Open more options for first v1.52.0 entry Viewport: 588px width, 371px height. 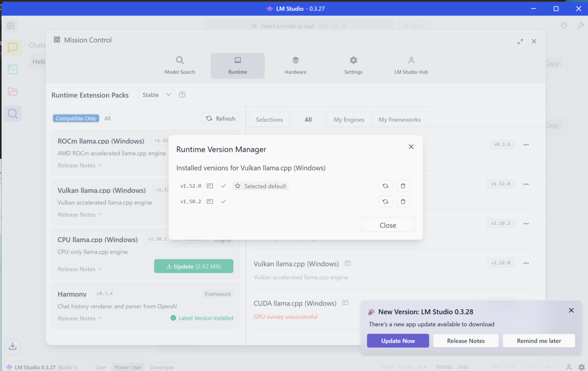526,184
